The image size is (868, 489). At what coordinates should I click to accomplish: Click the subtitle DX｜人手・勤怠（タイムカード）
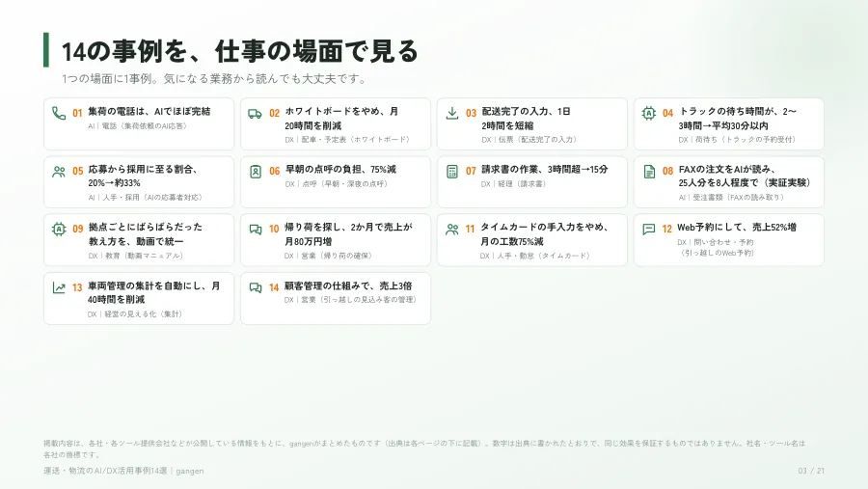pyautogui.click(x=534, y=256)
